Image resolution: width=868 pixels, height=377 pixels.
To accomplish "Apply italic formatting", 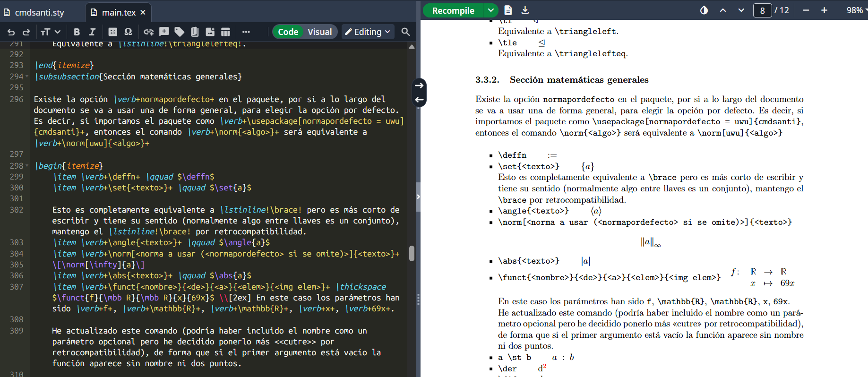I will point(92,32).
